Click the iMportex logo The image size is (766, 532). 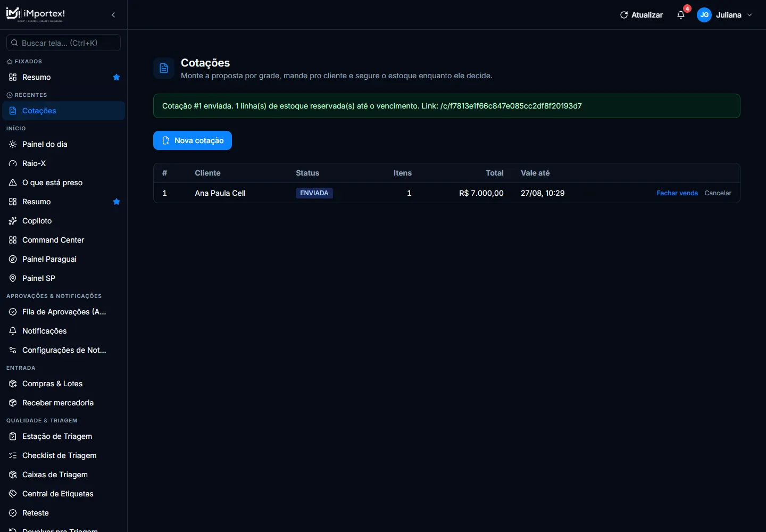(x=36, y=14)
